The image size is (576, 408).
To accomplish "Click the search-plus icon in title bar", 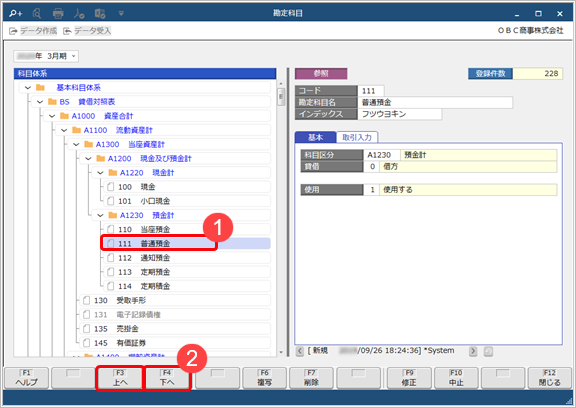I will coord(16,14).
